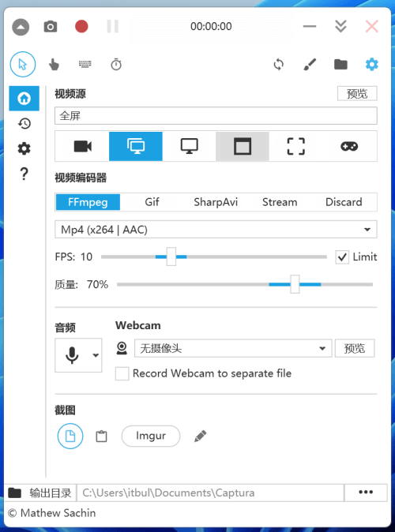Expand the webcam selection dropdown
This screenshot has width=395, height=532.
233,348
